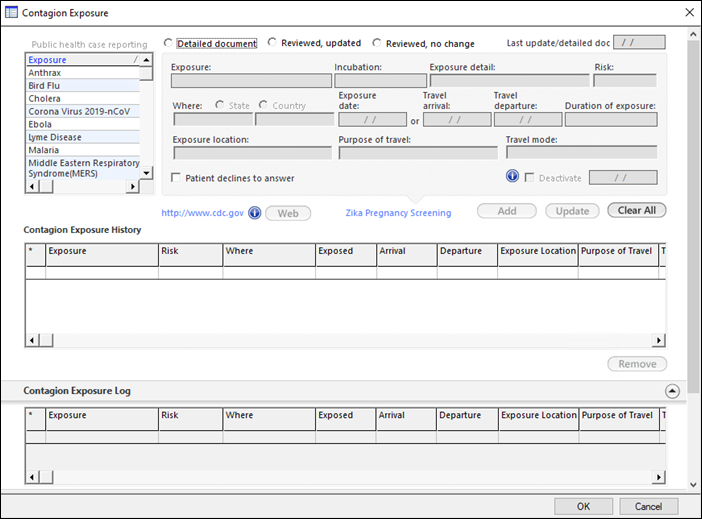702x519 pixels.
Task: Click the Departure column header in Exposure Log
Action: 467,420
